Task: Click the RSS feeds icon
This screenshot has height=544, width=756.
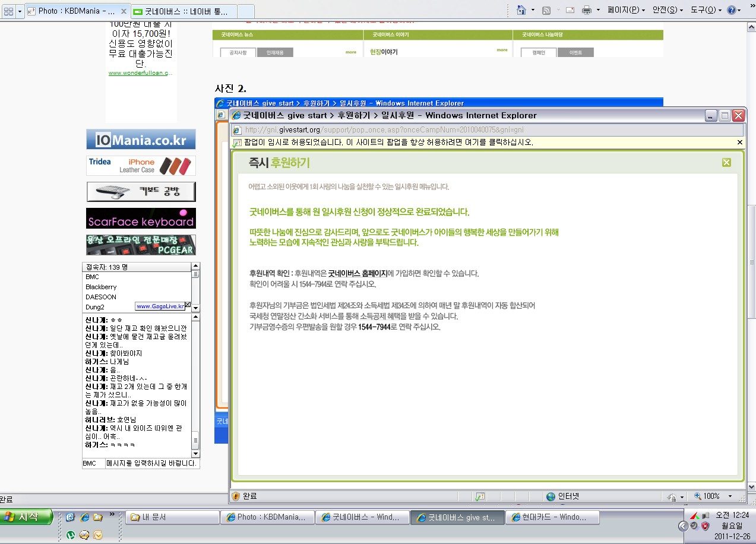Action: [x=546, y=10]
